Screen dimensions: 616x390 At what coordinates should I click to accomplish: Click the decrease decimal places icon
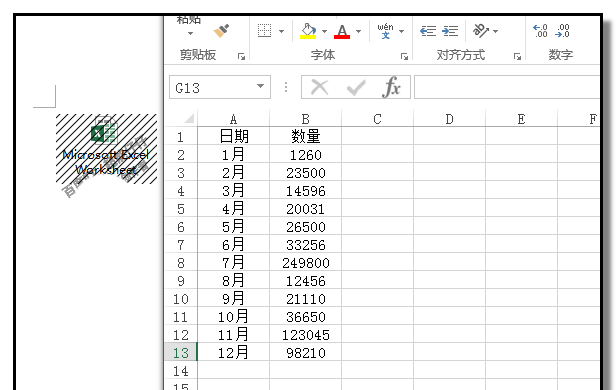pyautogui.click(x=563, y=31)
